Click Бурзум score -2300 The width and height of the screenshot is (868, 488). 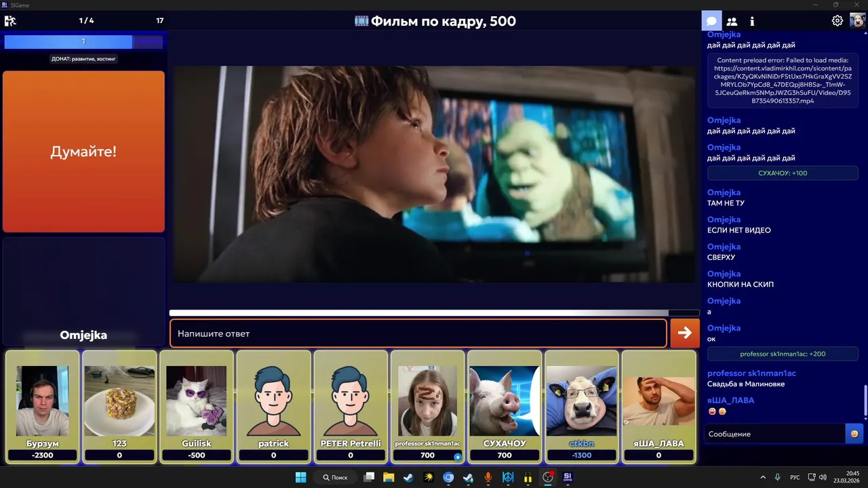[x=42, y=455]
